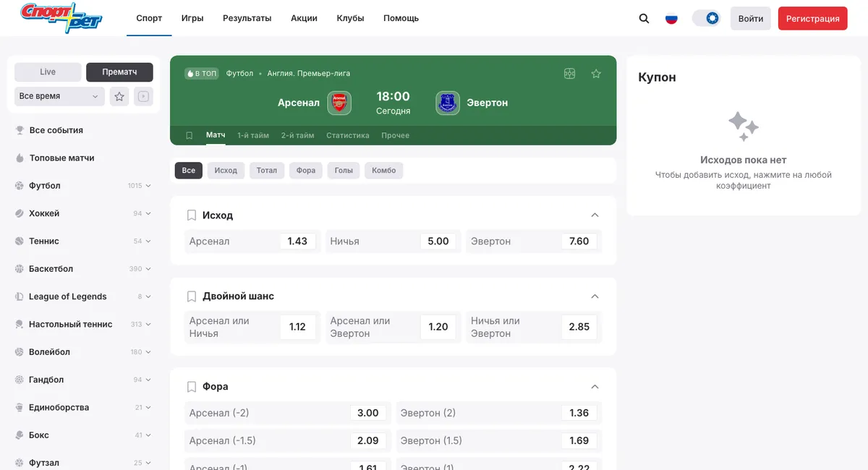This screenshot has width=868, height=470.
Task: Open the Все время period dropdown
Action: 60,96
